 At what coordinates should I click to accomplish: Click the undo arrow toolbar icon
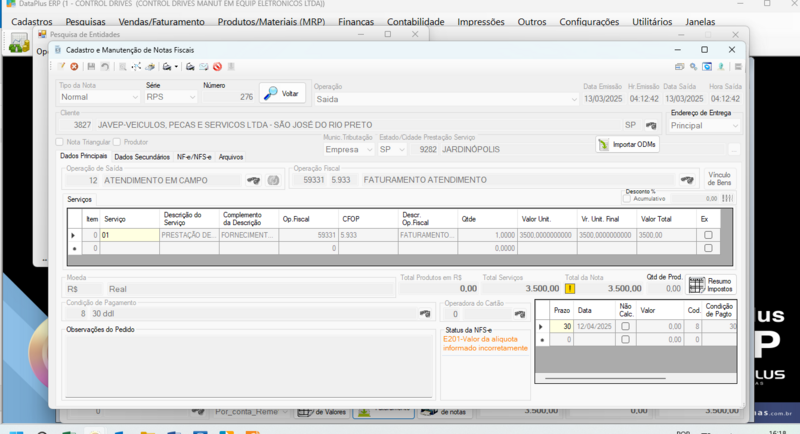pyautogui.click(x=105, y=66)
